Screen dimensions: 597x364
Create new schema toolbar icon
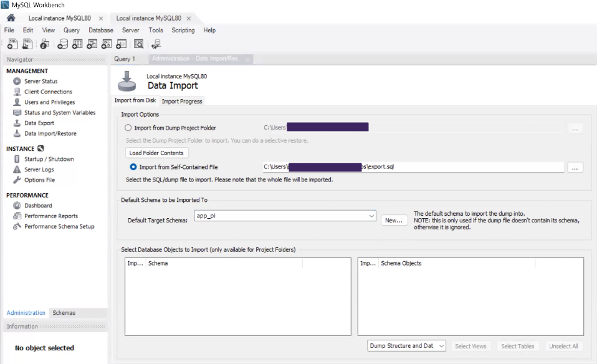coord(62,44)
